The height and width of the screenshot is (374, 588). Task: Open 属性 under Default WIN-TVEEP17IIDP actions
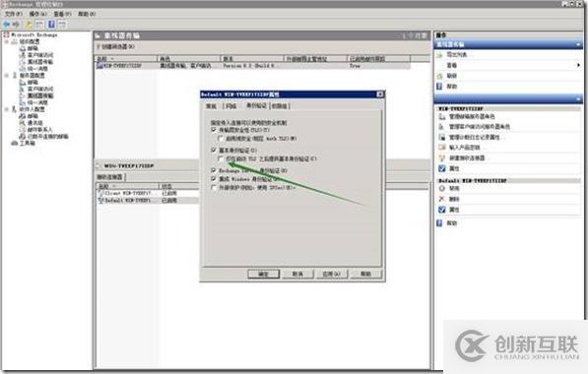click(x=454, y=210)
